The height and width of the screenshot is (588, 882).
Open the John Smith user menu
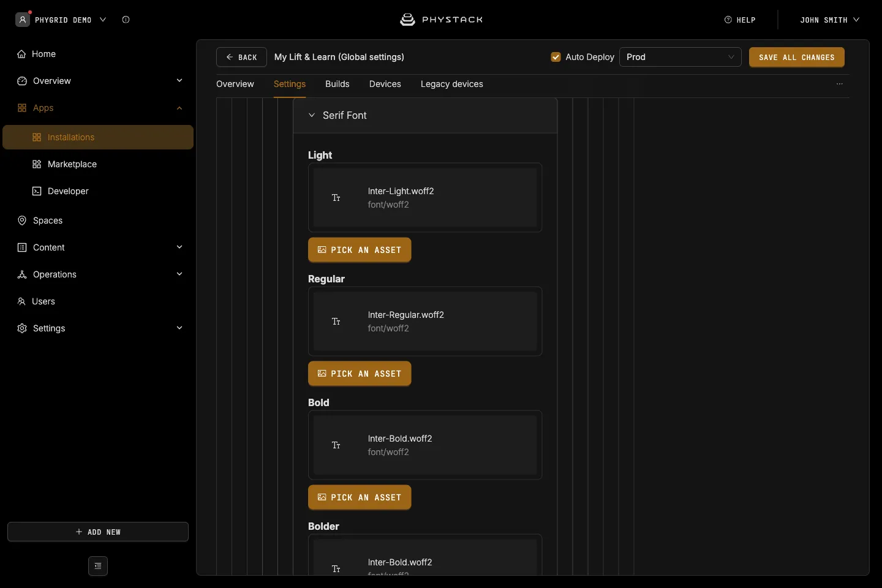830,20
